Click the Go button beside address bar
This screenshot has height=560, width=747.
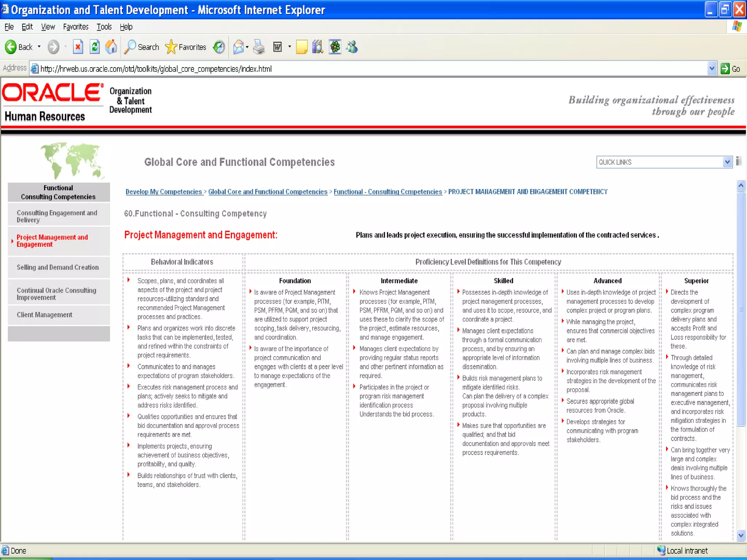(731, 69)
